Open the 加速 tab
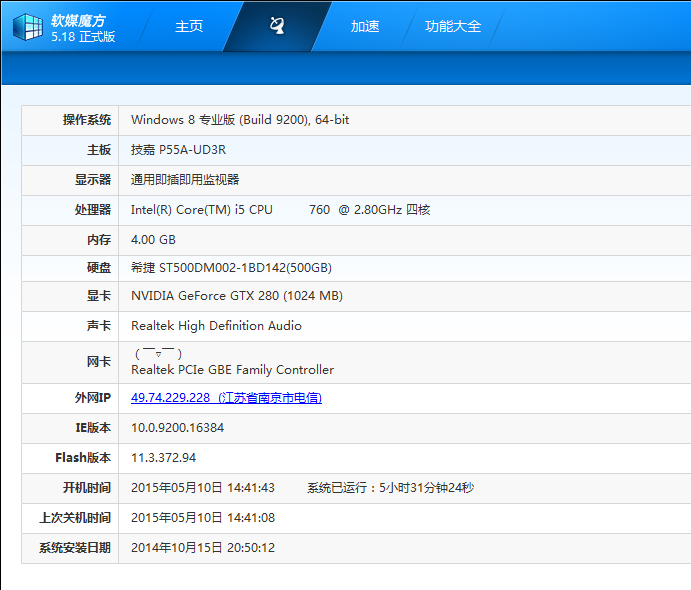This screenshot has width=691, height=590. pos(365,26)
